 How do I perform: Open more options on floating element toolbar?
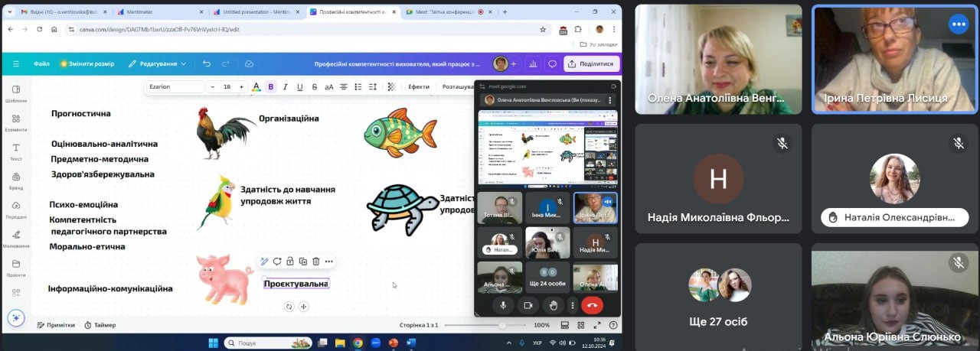point(328,262)
